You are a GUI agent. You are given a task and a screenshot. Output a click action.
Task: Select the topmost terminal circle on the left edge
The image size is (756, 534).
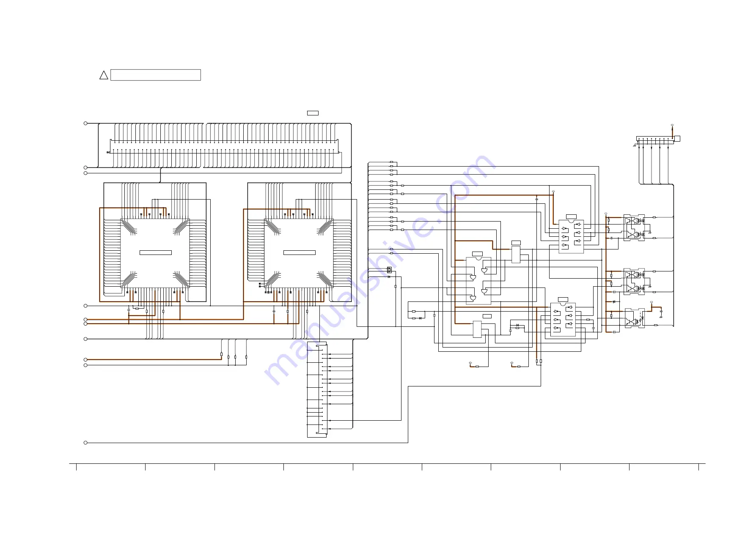point(85,123)
